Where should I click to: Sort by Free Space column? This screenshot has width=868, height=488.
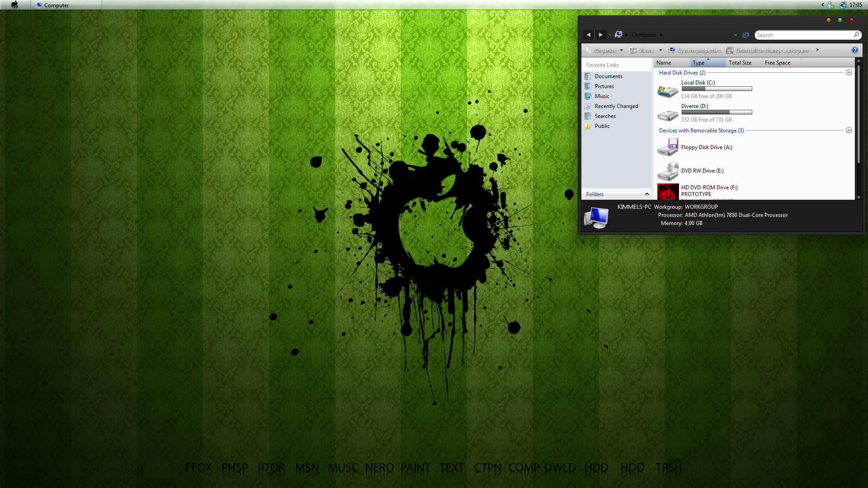pos(781,63)
